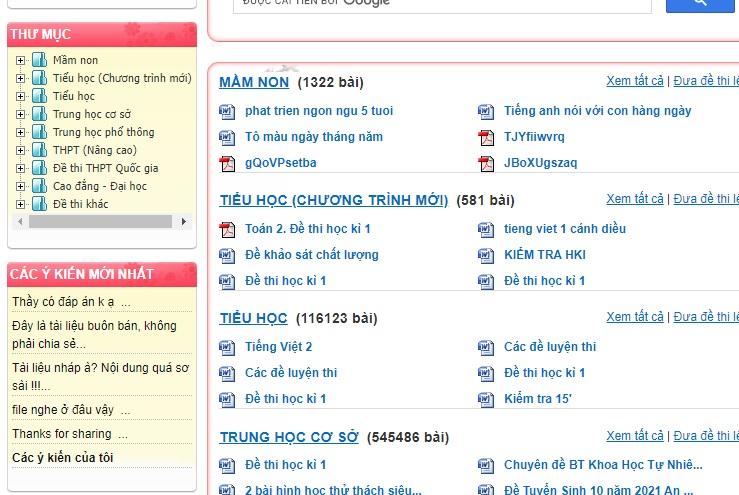
Task: Click the folder icon next to Đề thi khác
Action: 40,204
